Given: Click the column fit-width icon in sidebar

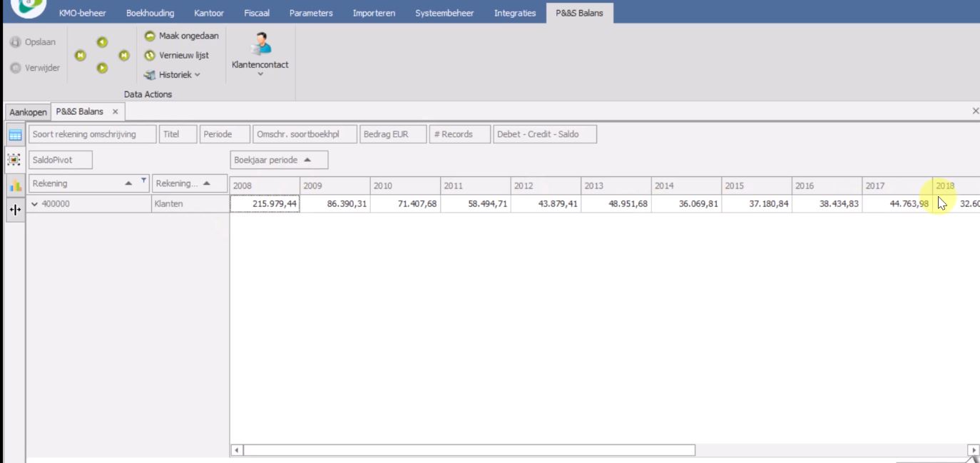Looking at the screenshot, I should pyautogui.click(x=15, y=211).
